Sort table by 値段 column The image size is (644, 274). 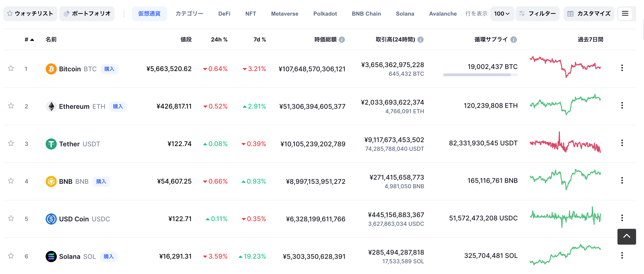point(186,40)
